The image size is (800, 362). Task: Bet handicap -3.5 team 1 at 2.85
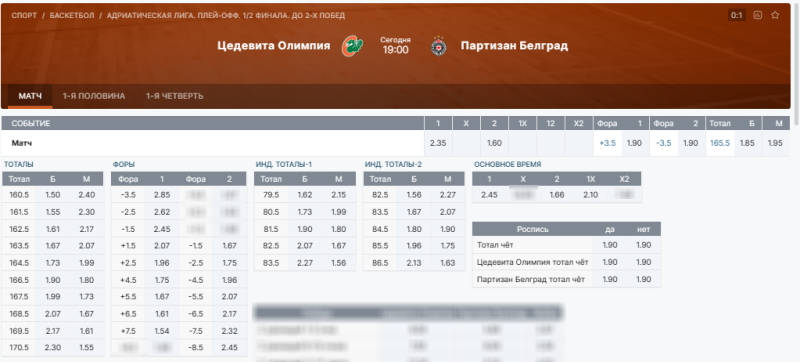[x=162, y=195]
